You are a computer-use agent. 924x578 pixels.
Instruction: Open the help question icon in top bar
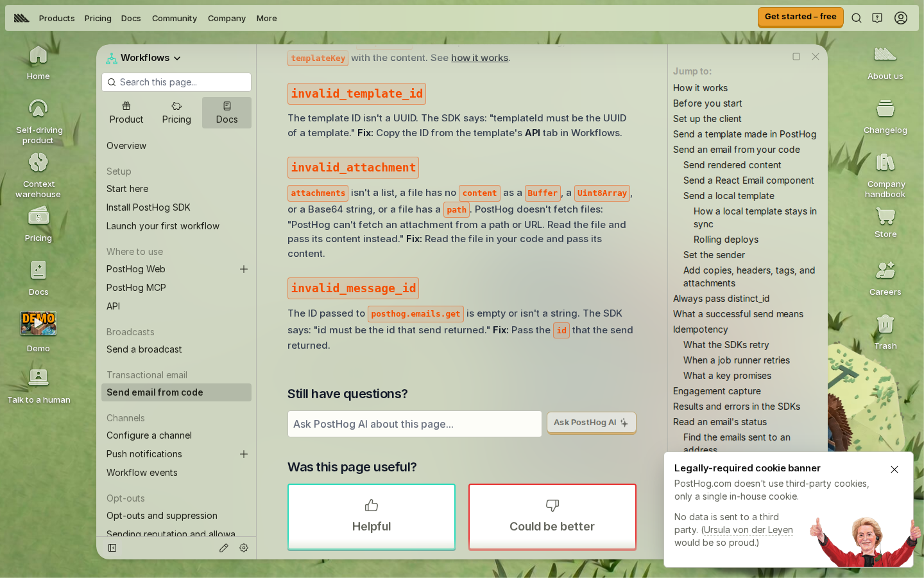[877, 18]
